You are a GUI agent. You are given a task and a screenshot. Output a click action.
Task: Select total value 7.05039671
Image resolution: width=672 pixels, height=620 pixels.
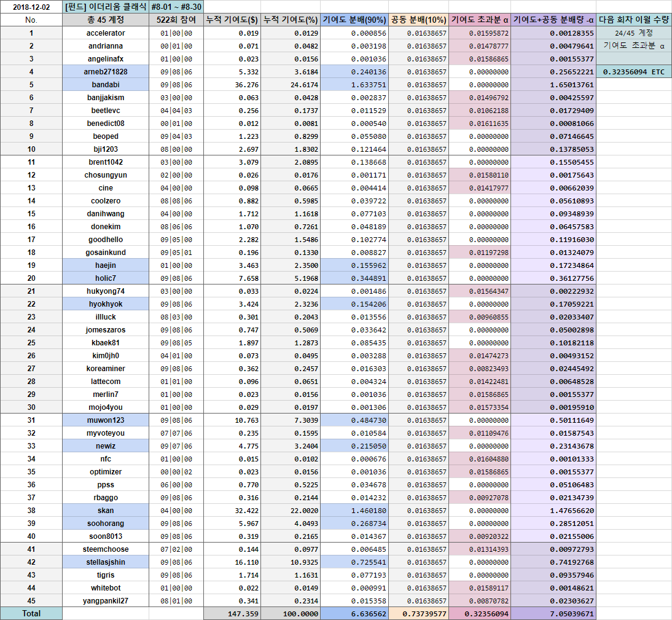pyautogui.click(x=553, y=614)
